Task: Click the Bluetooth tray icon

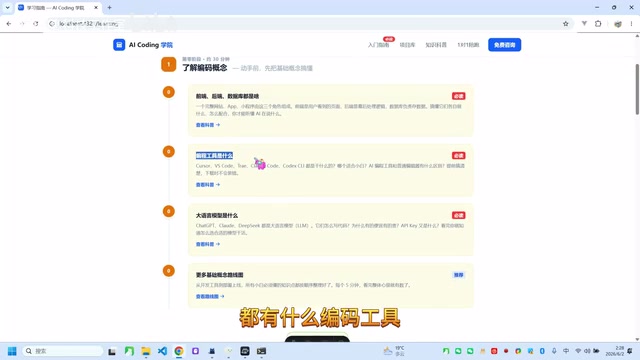Action: click(x=542, y=351)
